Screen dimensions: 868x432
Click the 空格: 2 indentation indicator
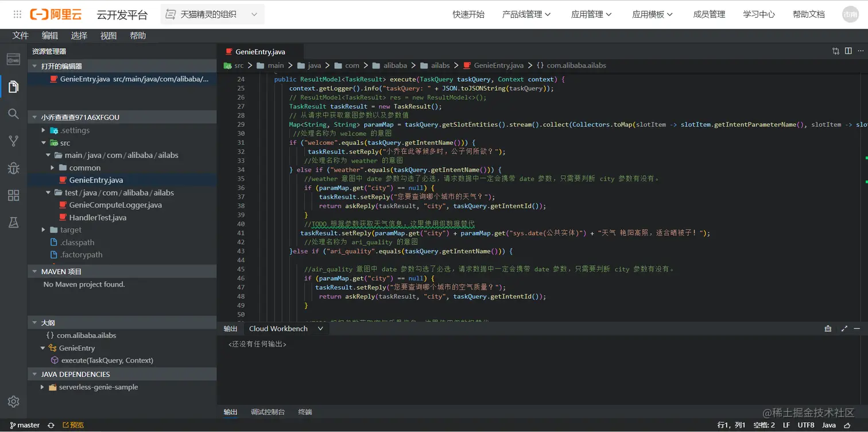pyautogui.click(x=764, y=425)
